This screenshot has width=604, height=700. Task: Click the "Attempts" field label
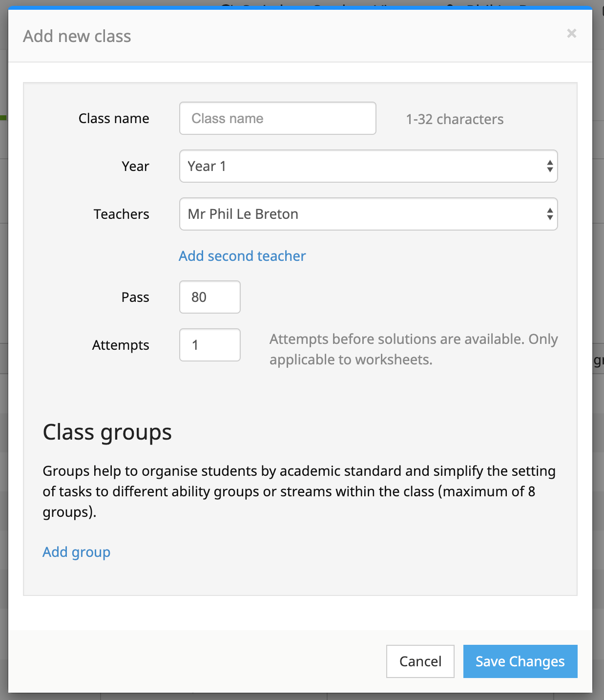click(121, 345)
